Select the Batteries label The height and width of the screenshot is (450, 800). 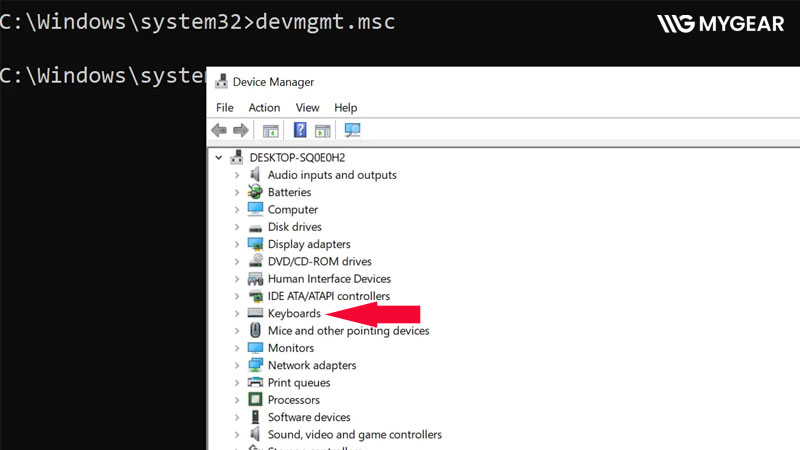tap(289, 192)
